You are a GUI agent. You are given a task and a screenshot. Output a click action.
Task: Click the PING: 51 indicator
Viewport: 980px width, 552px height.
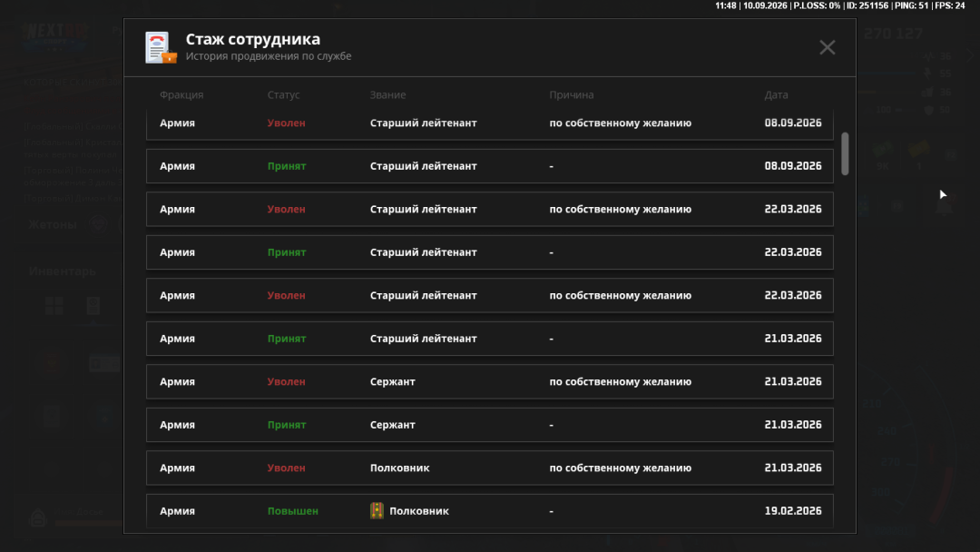911,5
